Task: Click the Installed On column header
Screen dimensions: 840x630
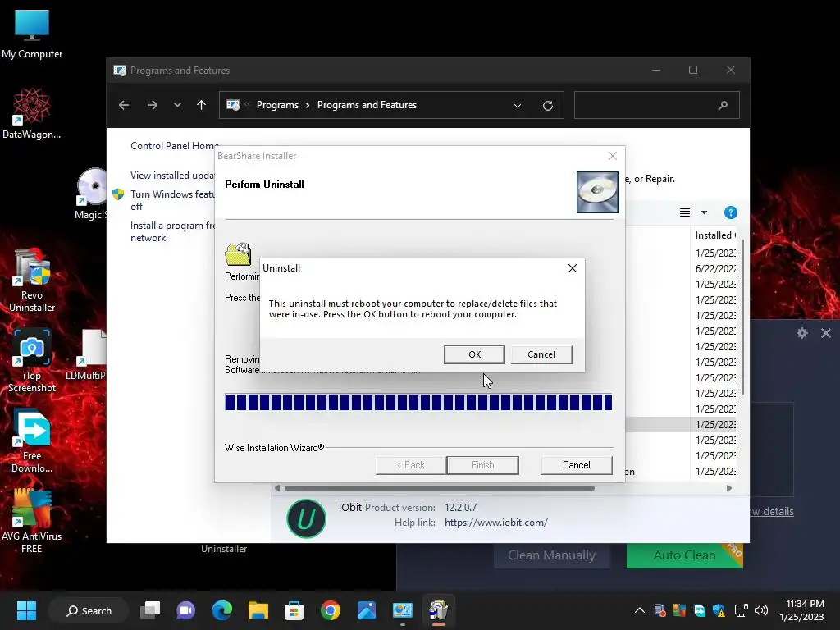Action: 715,235
